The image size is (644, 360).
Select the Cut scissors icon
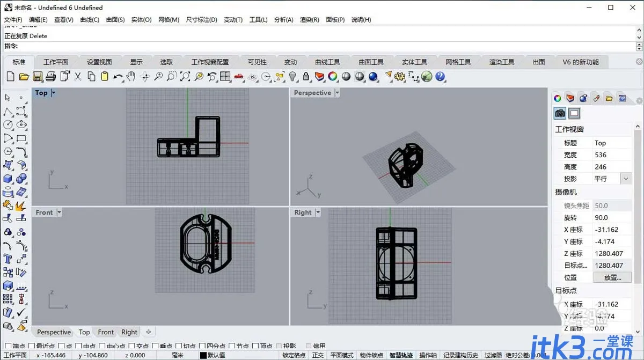tap(78, 77)
